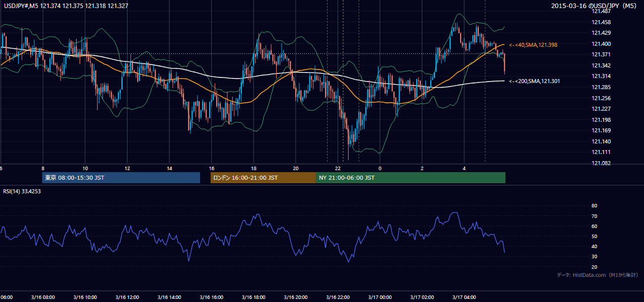Screen dimensions: 644x302
Task: Click the hour 10 tick under the price chart
Action: click(x=85, y=168)
